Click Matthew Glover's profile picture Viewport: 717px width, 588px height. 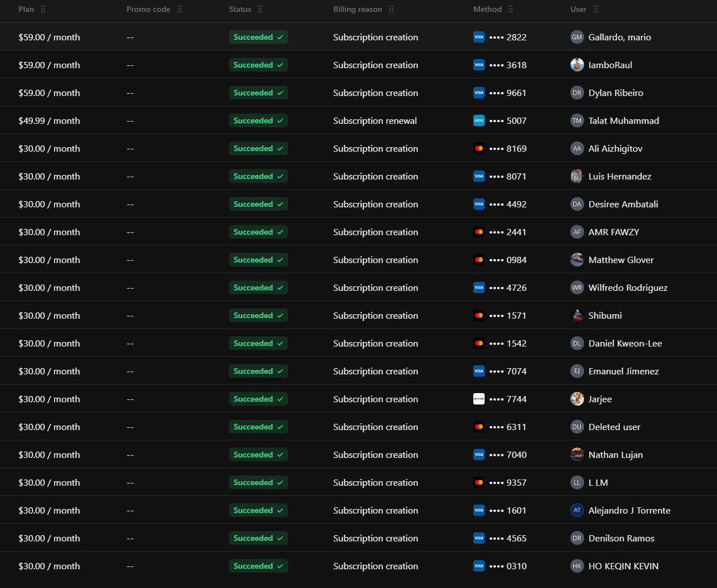pos(577,260)
